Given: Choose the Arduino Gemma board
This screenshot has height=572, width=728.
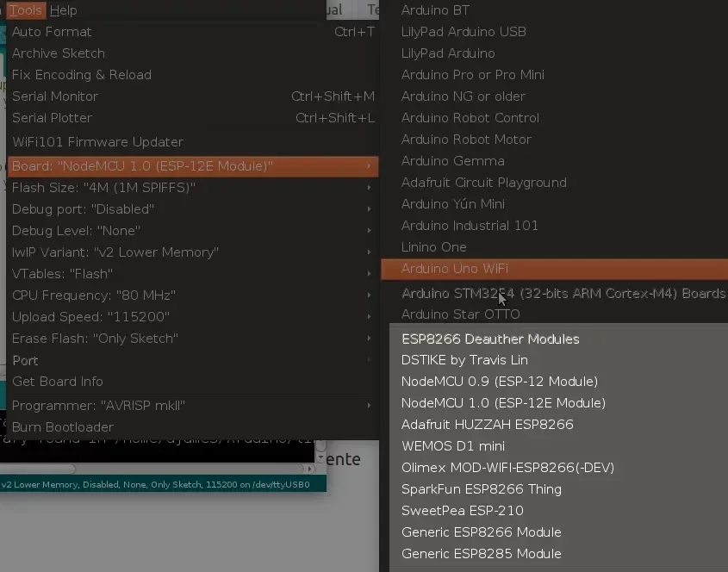Looking at the screenshot, I should 554,160.
